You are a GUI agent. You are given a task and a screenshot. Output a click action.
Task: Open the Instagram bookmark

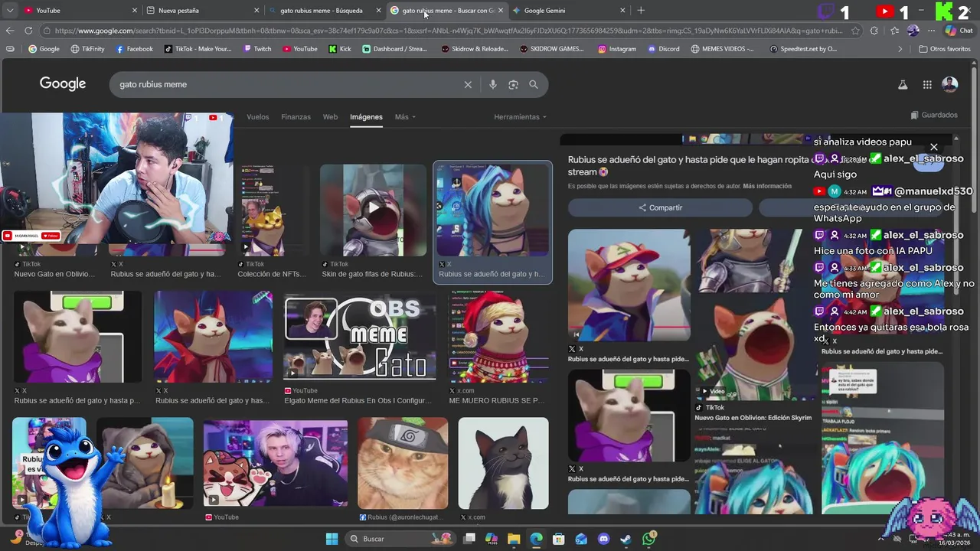pyautogui.click(x=617, y=49)
